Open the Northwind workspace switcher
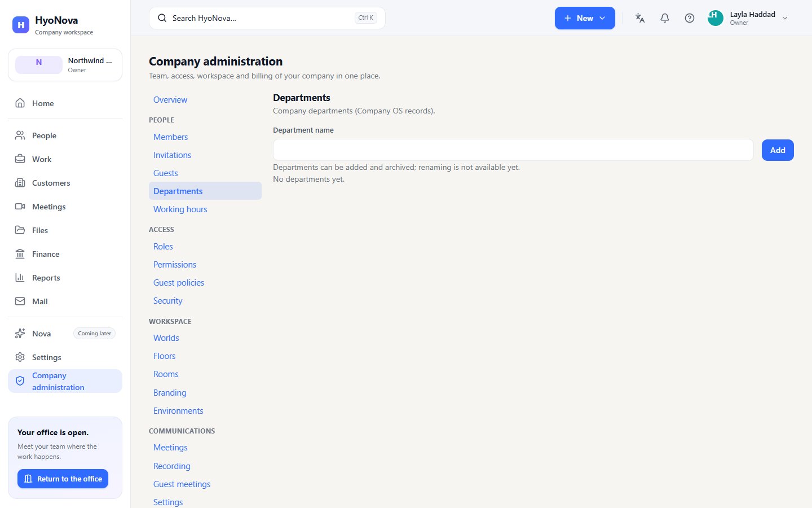Image resolution: width=812 pixels, height=508 pixels. click(65, 65)
